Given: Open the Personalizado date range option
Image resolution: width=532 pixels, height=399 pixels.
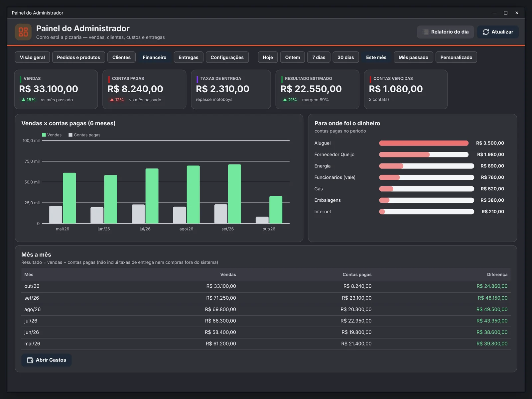Looking at the screenshot, I should [x=456, y=57].
